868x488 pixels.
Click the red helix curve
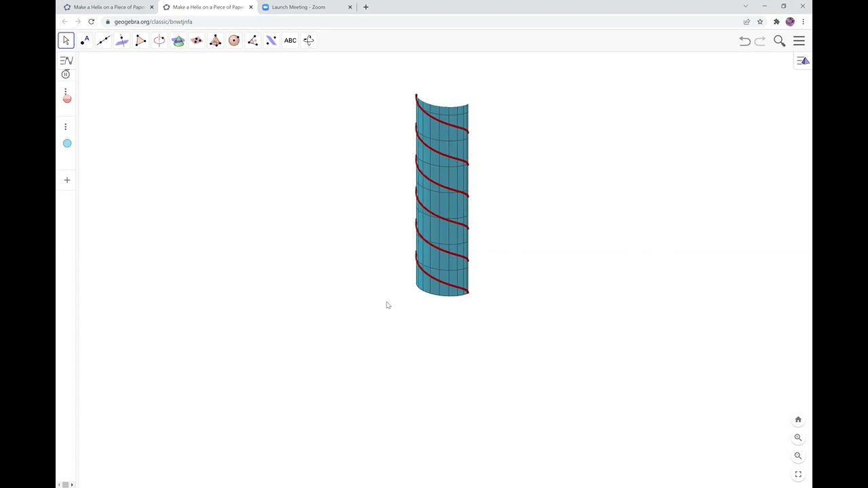tap(441, 185)
